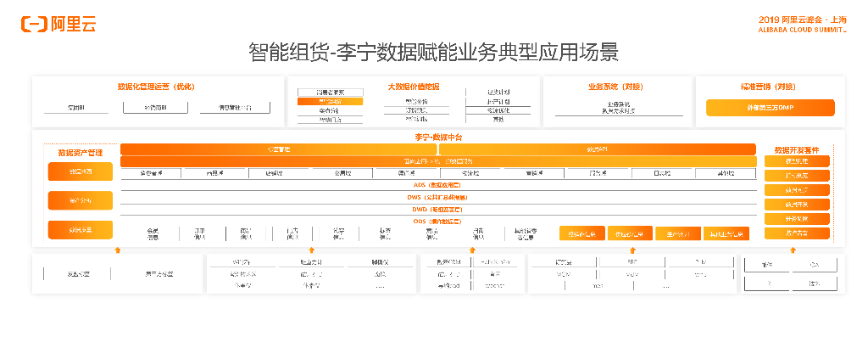The height and width of the screenshot is (348, 868).
Task: Click the DWS（公共汇总）layer label
Action: click(x=438, y=197)
